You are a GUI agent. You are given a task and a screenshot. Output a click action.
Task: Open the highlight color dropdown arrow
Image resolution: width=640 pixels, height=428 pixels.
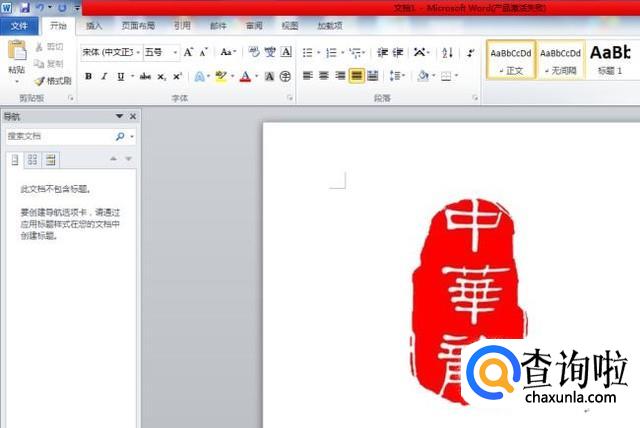click(233, 76)
